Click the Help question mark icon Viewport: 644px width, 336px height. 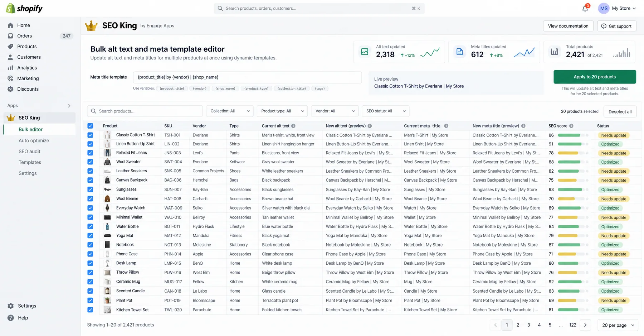(x=11, y=318)
